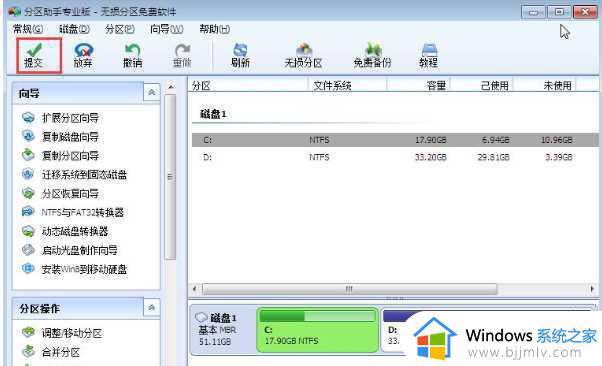
Task: Open the 磁盘(D) menu
Action: pyautogui.click(x=74, y=29)
